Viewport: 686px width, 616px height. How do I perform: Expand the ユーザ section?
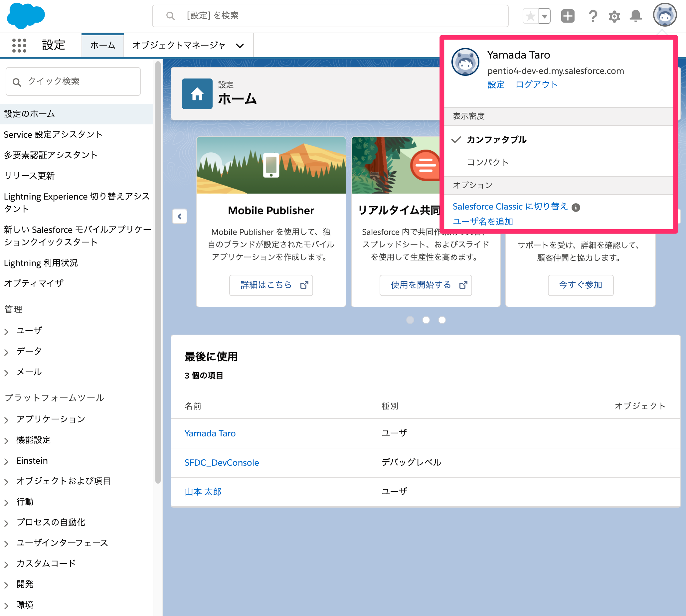[x=6, y=332]
